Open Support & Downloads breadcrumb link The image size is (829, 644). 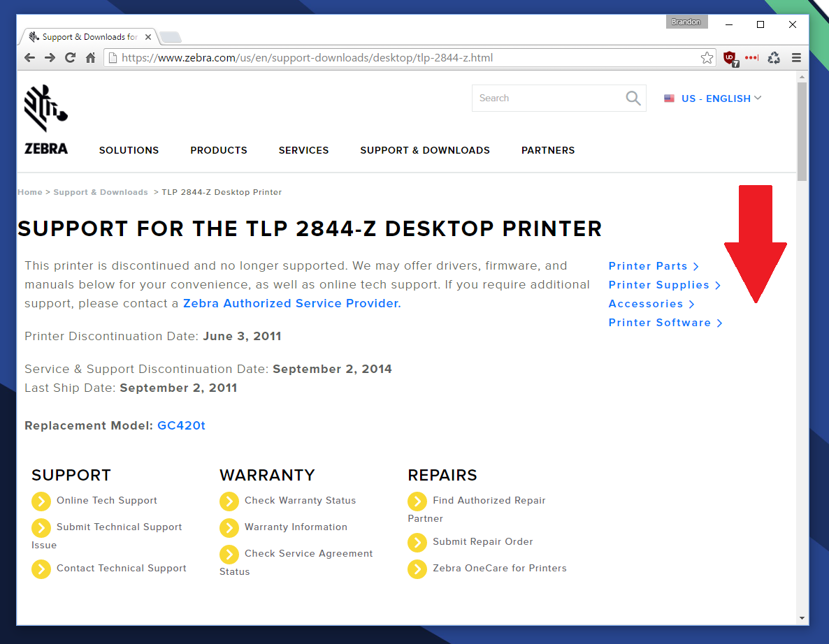[101, 192]
